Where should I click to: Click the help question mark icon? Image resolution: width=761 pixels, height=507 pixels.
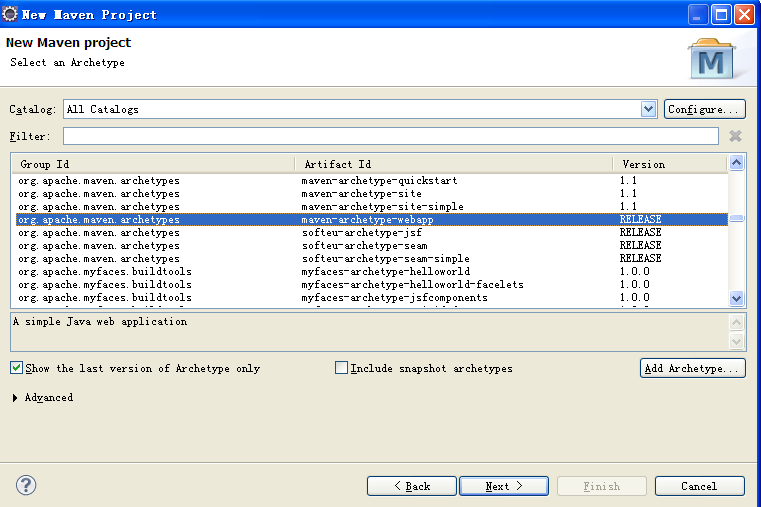26,485
